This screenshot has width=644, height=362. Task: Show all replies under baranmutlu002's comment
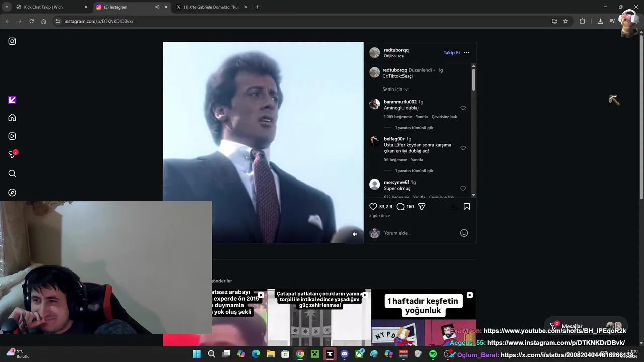point(414,128)
